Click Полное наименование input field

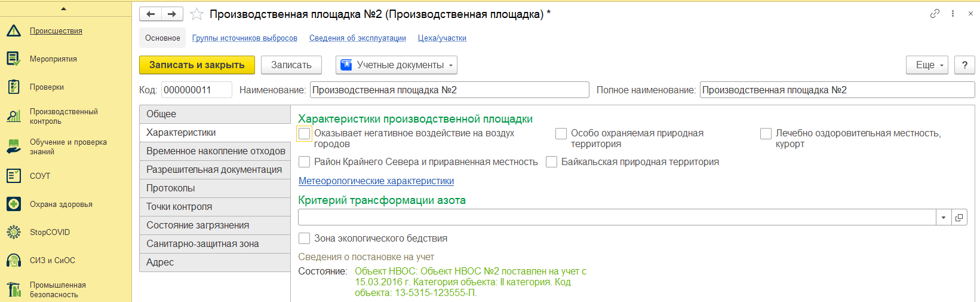click(837, 90)
